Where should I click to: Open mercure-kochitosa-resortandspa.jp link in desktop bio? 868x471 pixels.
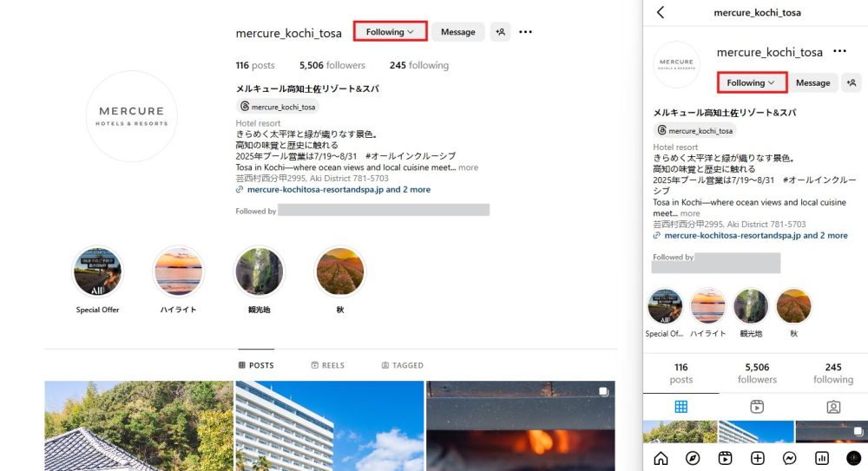339,189
